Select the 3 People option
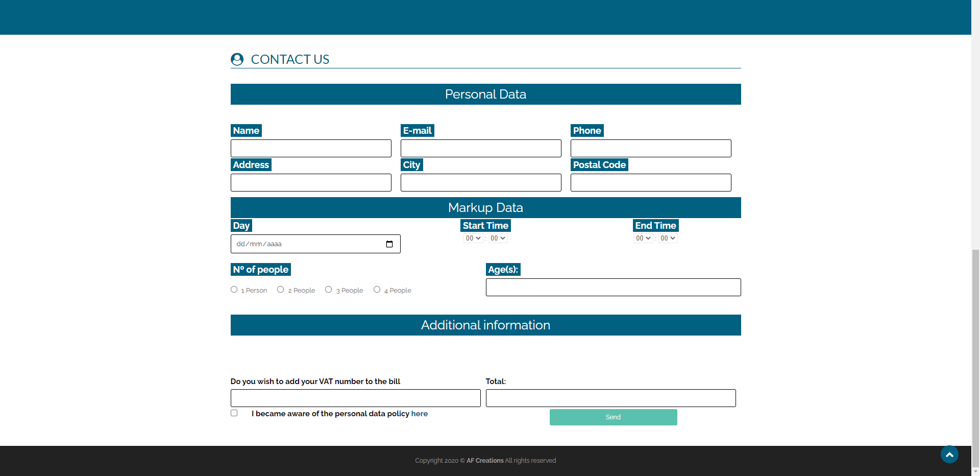 point(329,290)
